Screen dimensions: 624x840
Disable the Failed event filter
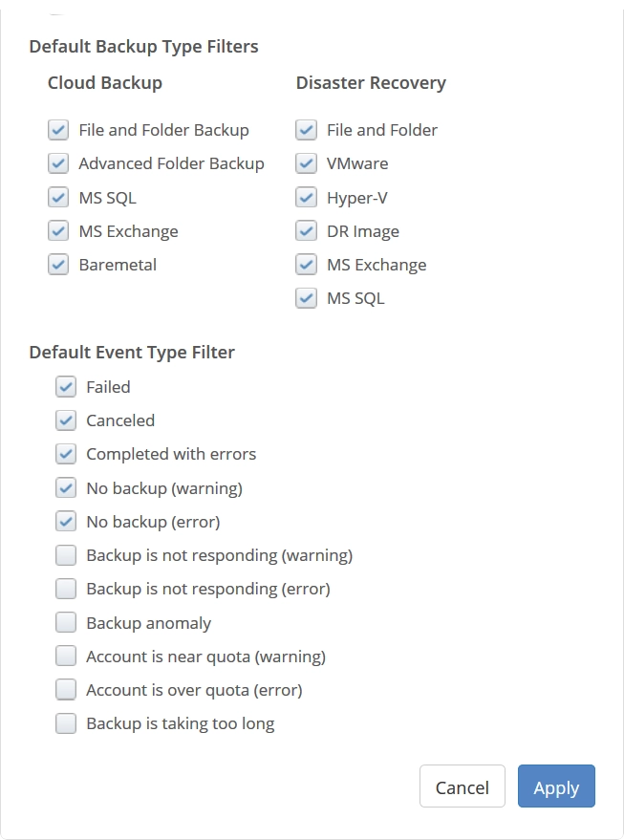pyautogui.click(x=66, y=386)
